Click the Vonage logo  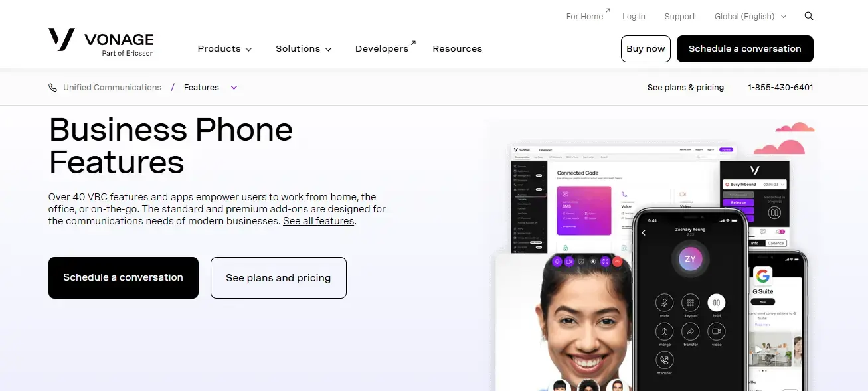point(101,41)
